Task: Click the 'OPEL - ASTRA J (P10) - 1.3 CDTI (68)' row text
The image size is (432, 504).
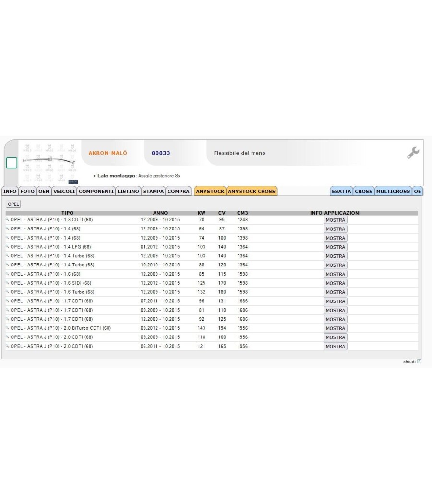Action: (x=51, y=219)
